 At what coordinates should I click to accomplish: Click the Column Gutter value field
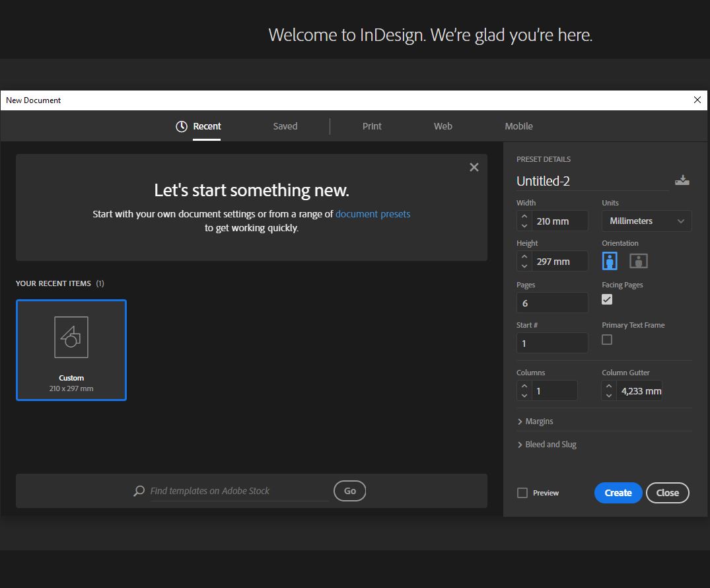(639, 390)
